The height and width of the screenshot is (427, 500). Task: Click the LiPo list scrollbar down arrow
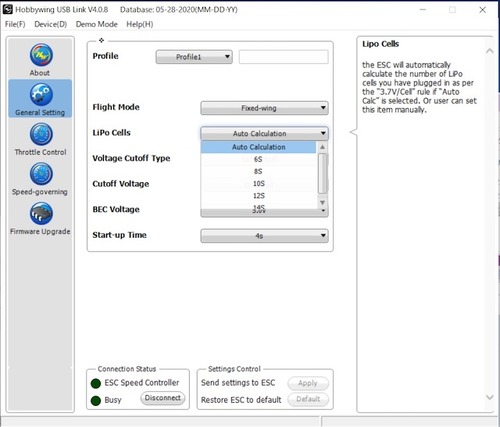[322, 202]
